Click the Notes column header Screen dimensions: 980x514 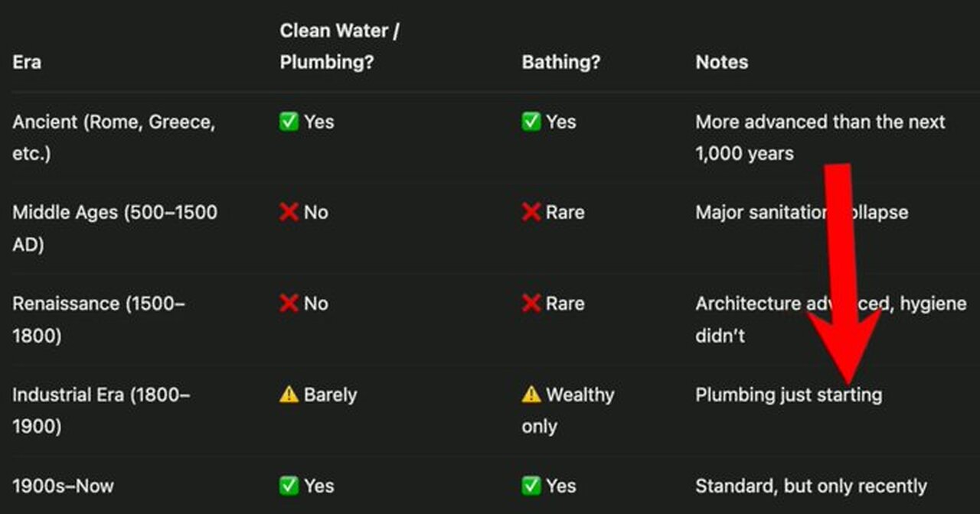point(721,62)
